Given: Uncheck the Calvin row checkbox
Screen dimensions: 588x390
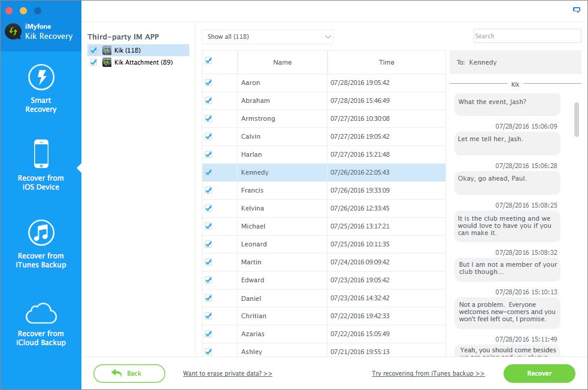Looking at the screenshot, I should coord(208,136).
